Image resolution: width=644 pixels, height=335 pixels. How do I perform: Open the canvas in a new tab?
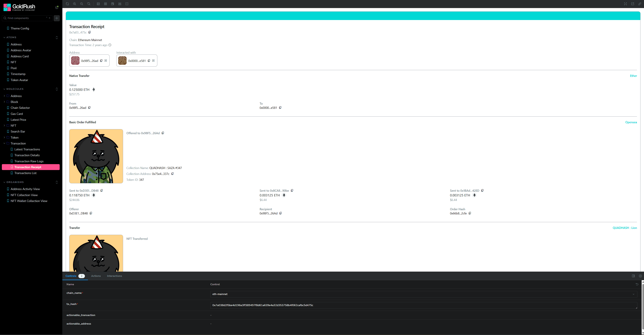tap(633, 4)
